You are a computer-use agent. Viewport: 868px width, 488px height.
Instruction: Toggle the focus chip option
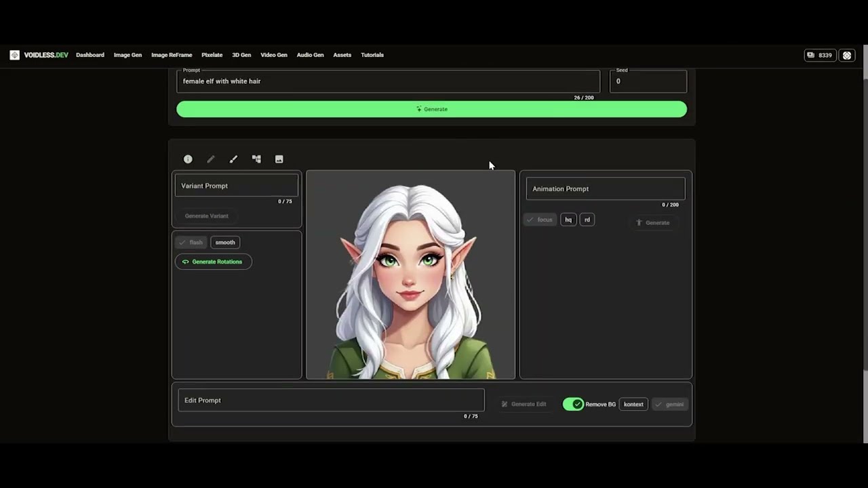540,220
